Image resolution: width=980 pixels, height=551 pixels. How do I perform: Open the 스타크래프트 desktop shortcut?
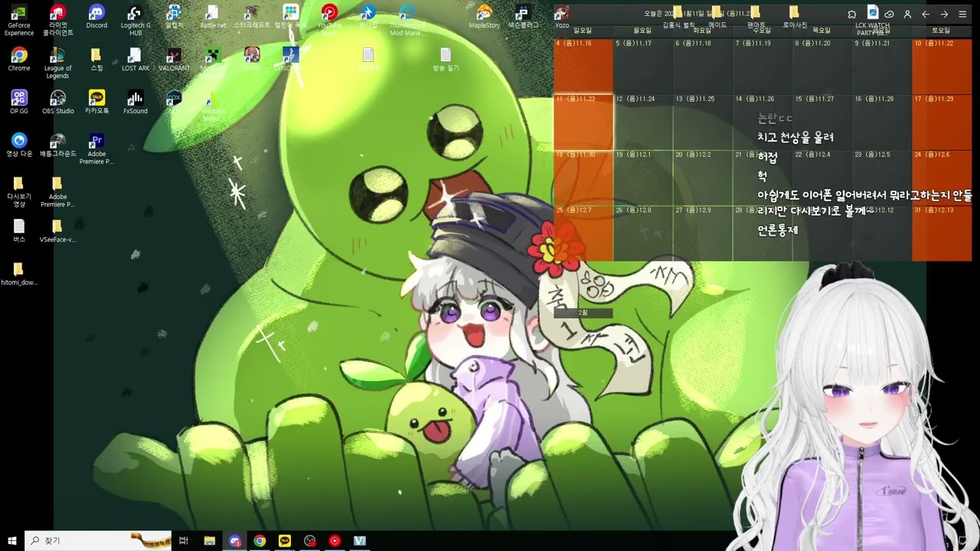click(x=252, y=17)
